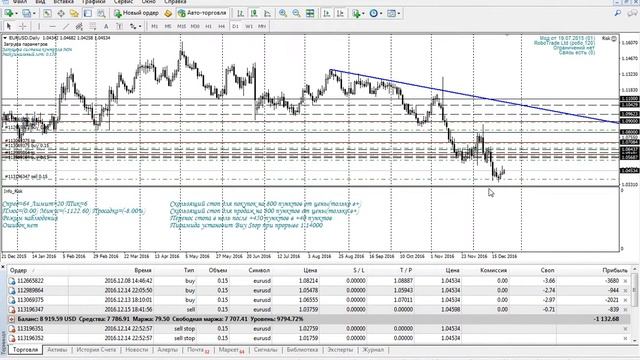Open the Profiles icon in toolbar
This screenshot has height=360, width=640.
(27, 13)
